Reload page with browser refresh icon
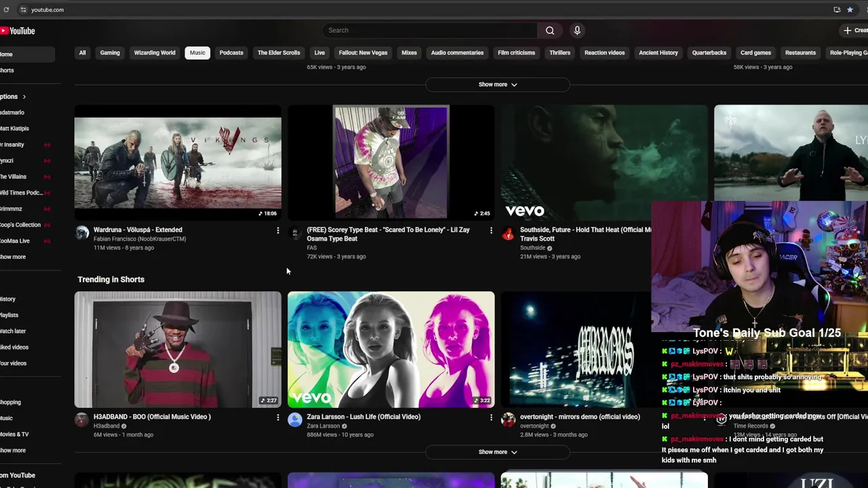Viewport: 868px width, 488px height. click(6, 9)
